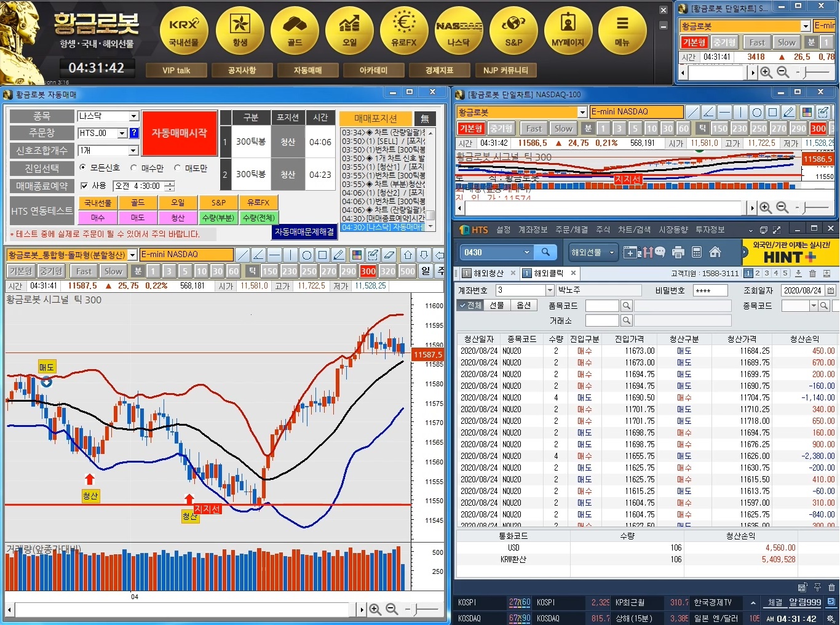This screenshot has width=840, height=625.
Task: Click the HTS printer icon
Action: [678, 252]
